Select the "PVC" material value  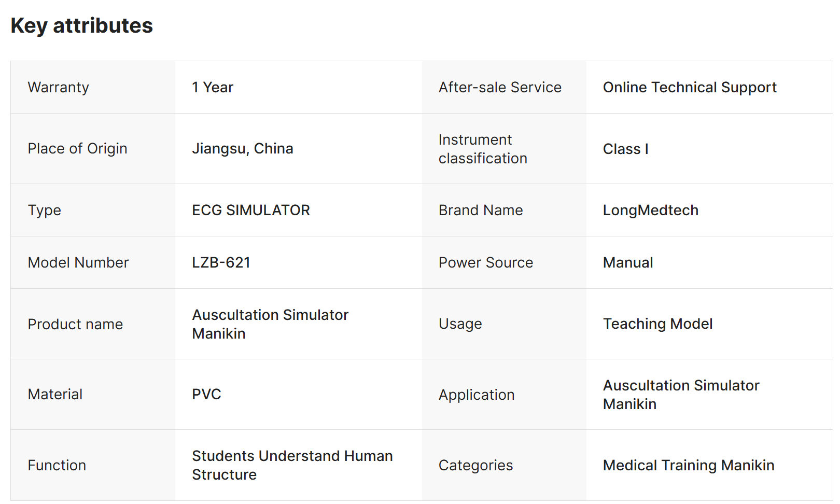[206, 394]
